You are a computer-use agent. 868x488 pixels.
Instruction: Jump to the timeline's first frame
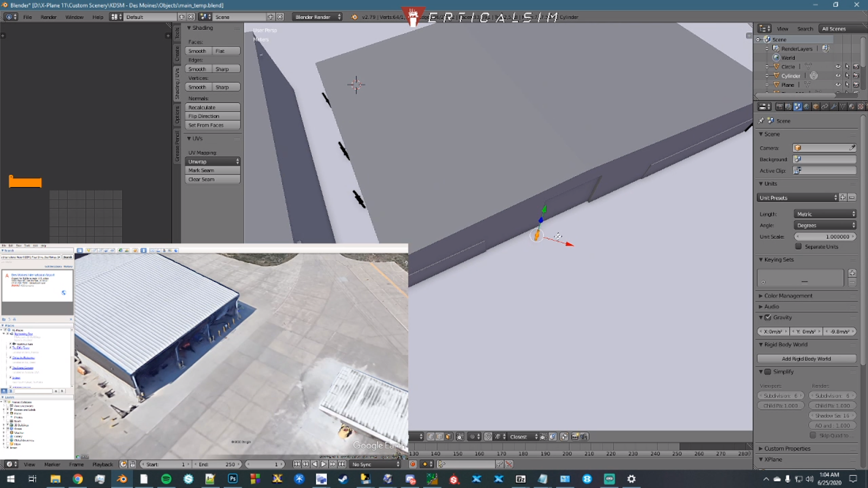[296, 464]
